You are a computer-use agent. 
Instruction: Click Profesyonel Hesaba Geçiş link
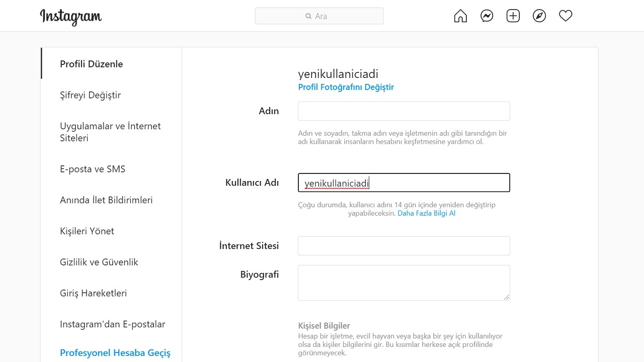(115, 353)
